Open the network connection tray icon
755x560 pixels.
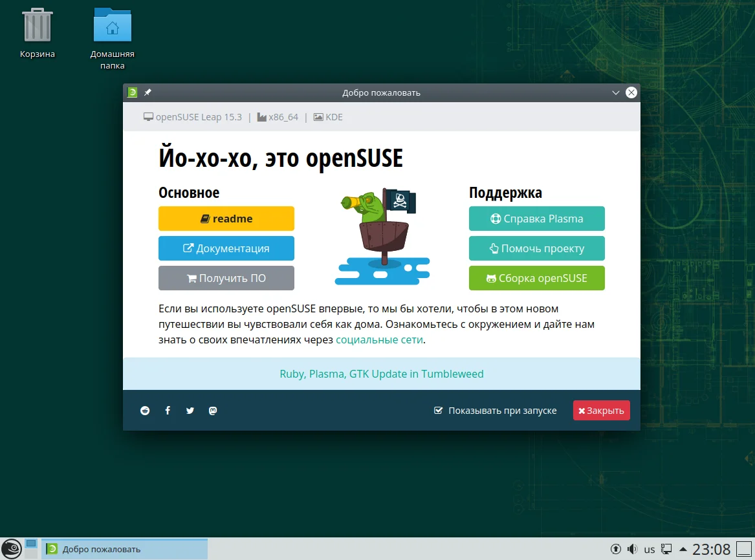tap(666, 549)
